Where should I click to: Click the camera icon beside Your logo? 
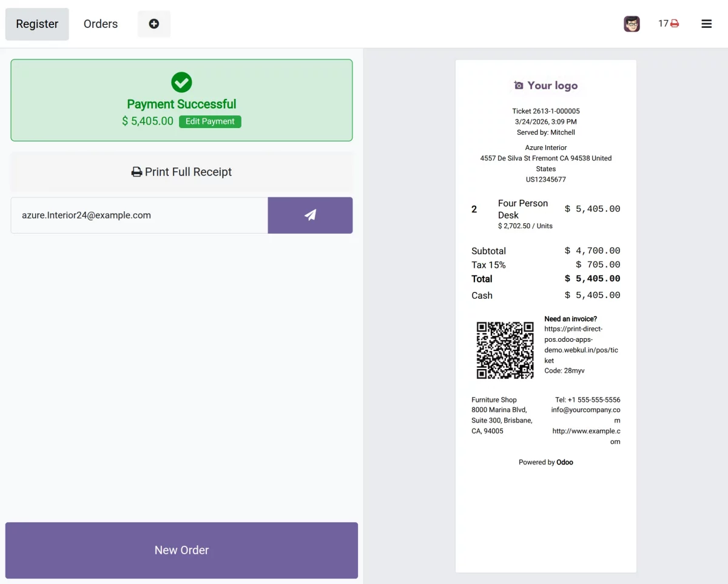point(519,86)
